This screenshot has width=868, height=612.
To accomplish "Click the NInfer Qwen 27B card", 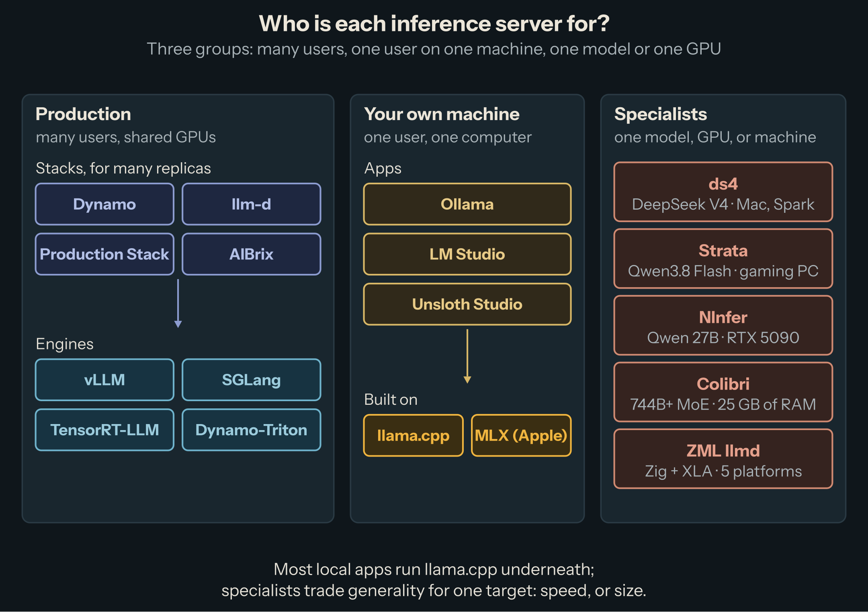I will coord(723,325).
